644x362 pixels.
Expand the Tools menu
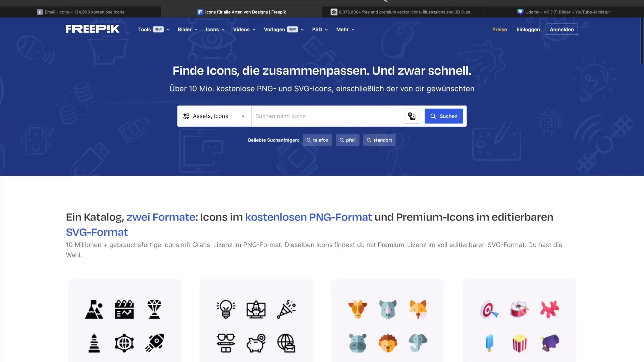(154, 29)
